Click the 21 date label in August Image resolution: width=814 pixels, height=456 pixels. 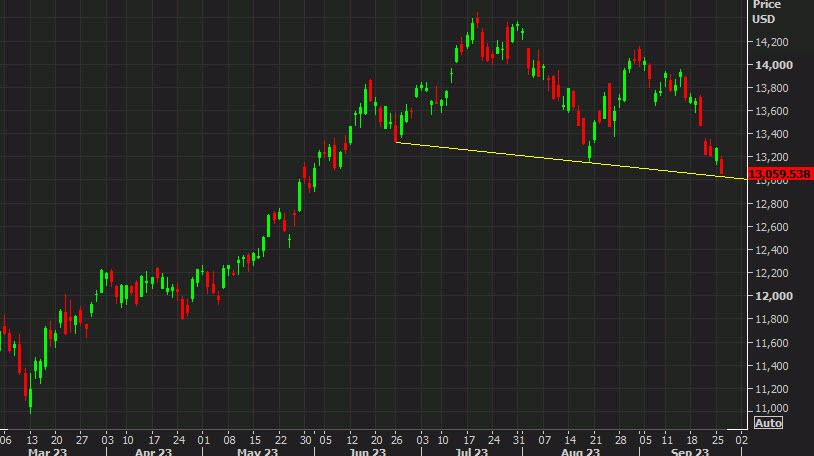pyautogui.click(x=595, y=440)
